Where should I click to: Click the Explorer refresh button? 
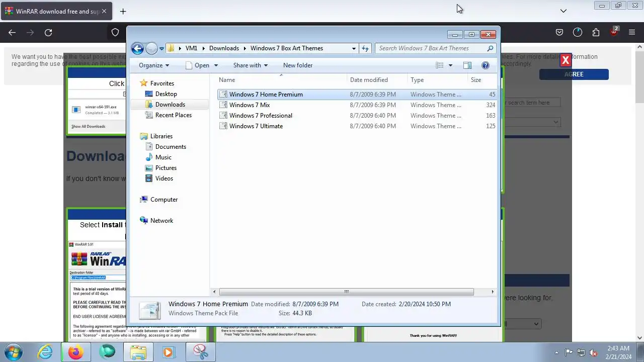click(365, 48)
